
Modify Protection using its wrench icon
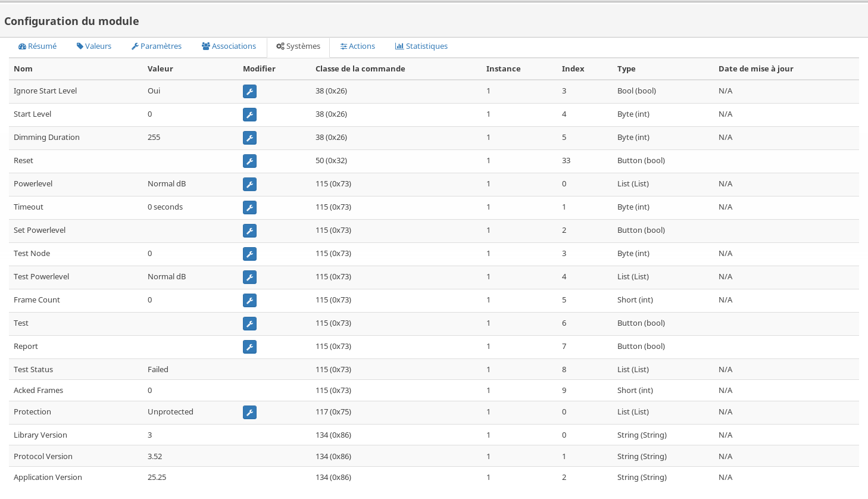249,412
